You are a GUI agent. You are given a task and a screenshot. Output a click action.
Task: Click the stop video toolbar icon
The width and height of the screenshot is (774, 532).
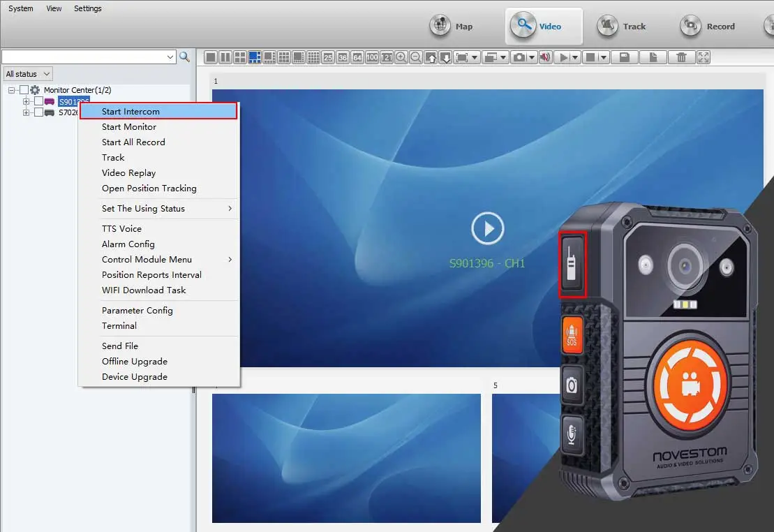(590, 57)
